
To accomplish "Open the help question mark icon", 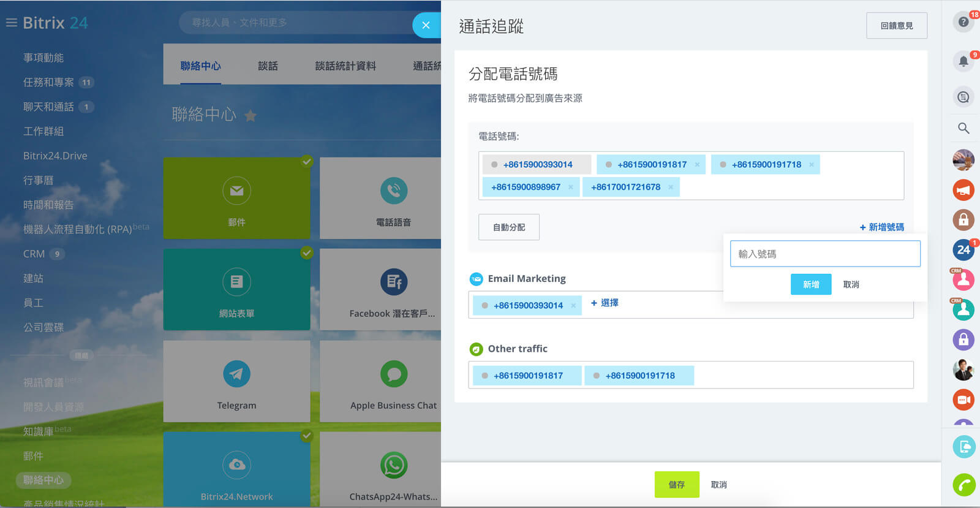I will coord(963,22).
